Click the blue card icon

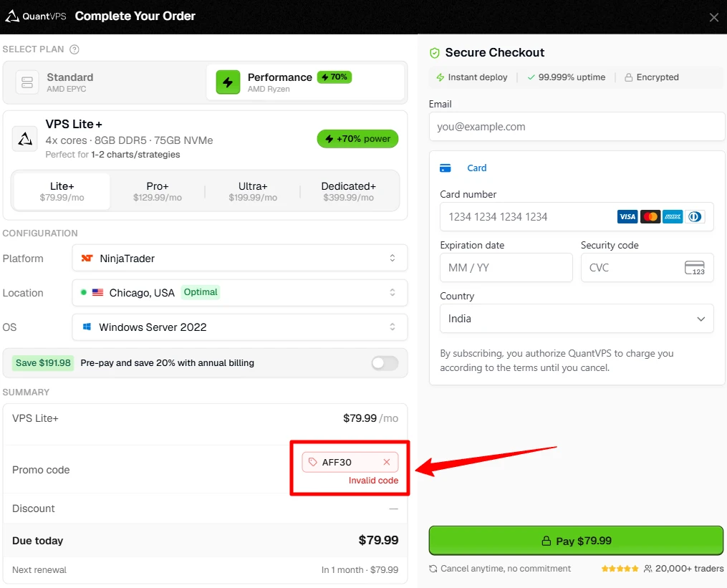(445, 168)
